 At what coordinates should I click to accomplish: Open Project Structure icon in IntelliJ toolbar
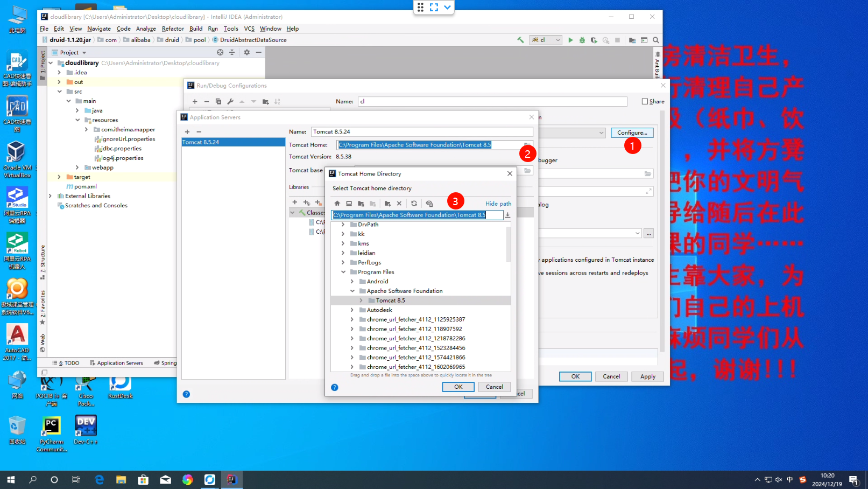[x=632, y=40]
